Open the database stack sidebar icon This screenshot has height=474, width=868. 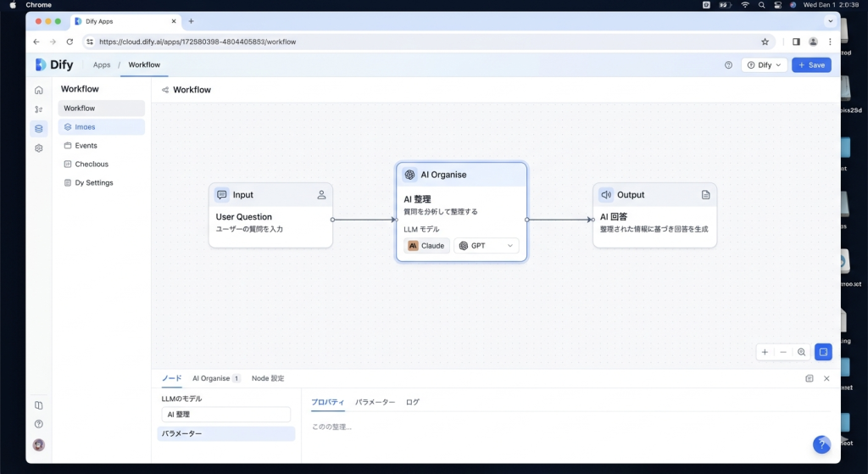38,128
